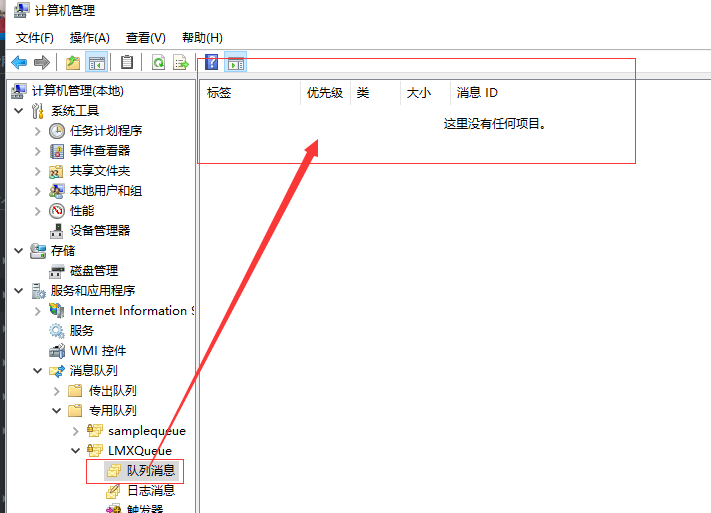Sort by the 类 column header

click(x=375, y=93)
